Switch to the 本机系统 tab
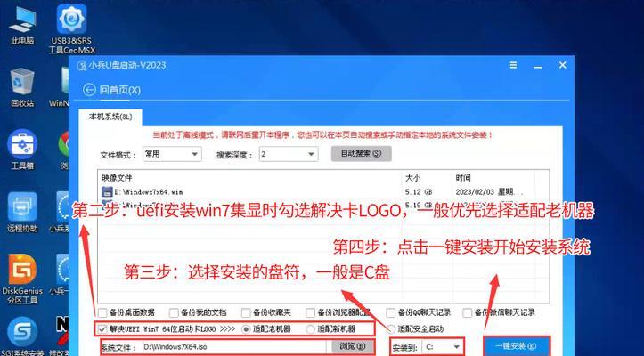Screen dimensions: 644x356 click(x=110, y=117)
